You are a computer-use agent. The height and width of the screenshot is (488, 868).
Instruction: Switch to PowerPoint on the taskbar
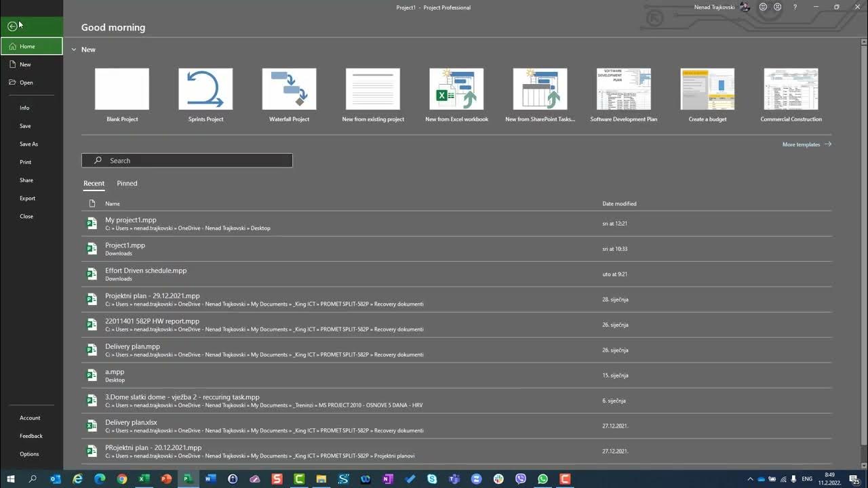[166, 479]
